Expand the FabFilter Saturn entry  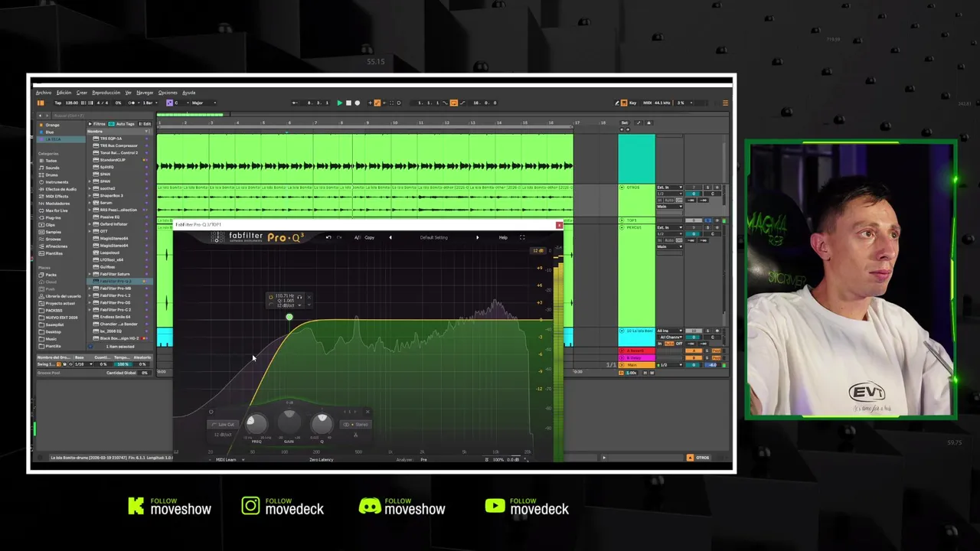click(90, 274)
